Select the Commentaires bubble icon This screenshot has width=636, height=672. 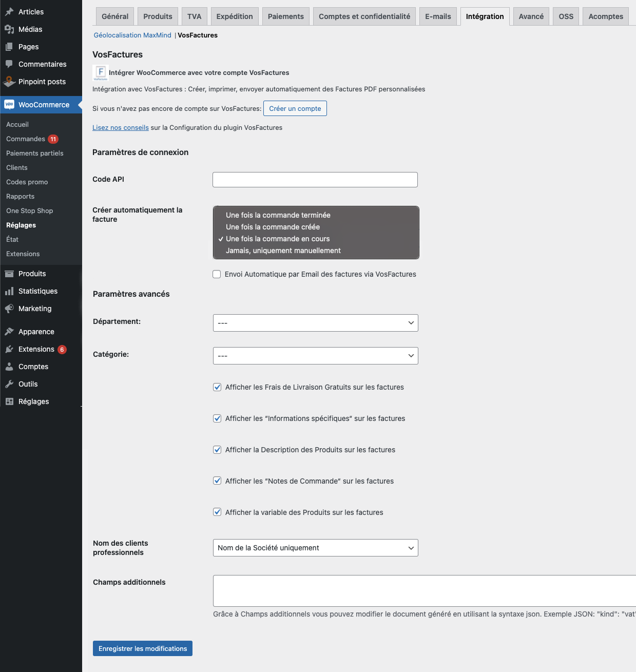9,64
